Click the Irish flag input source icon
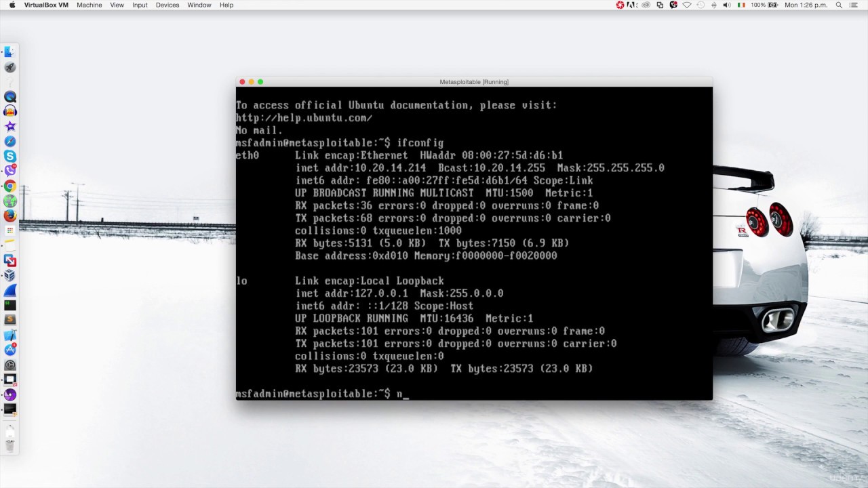The height and width of the screenshot is (488, 868). [x=741, y=5]
